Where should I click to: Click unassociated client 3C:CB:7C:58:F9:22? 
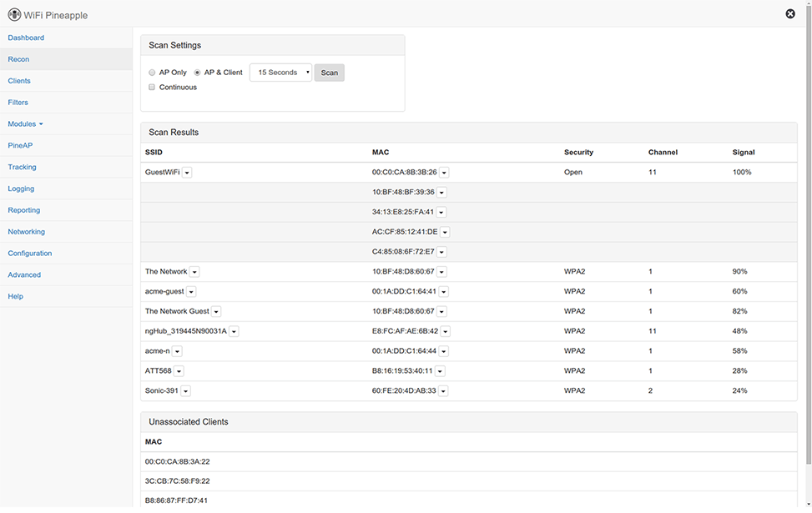pos(177,481)
